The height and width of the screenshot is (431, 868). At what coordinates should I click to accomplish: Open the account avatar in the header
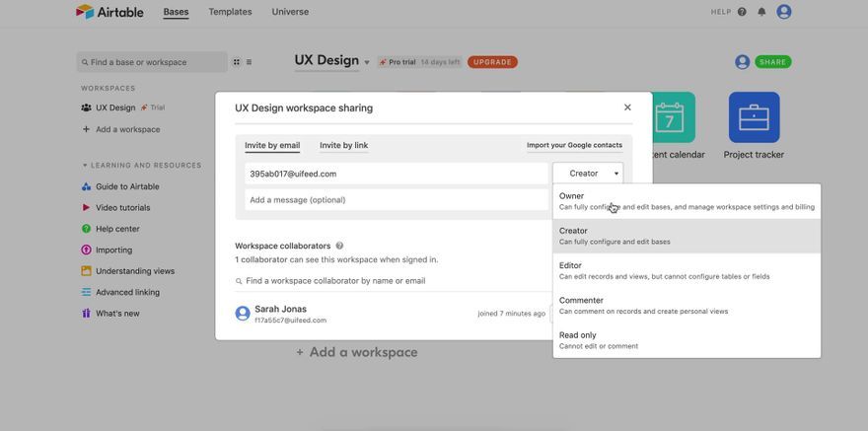point(784,12)
